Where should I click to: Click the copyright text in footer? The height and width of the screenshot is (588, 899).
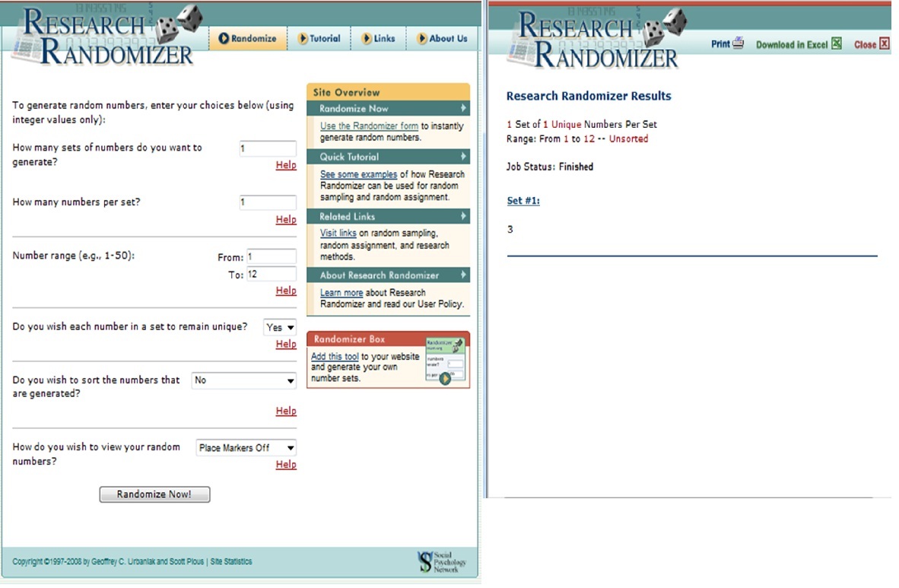[x=108, y=562]
